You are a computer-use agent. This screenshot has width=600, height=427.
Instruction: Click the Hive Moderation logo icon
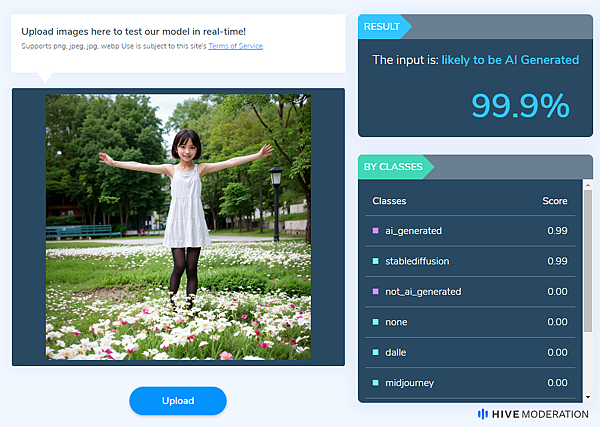tap(483, 414)
